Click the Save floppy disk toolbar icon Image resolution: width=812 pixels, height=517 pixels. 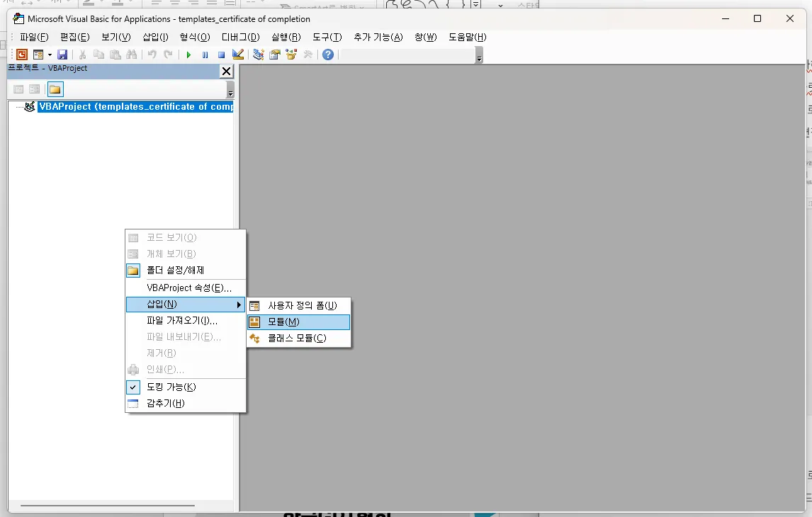coord(62,55)
